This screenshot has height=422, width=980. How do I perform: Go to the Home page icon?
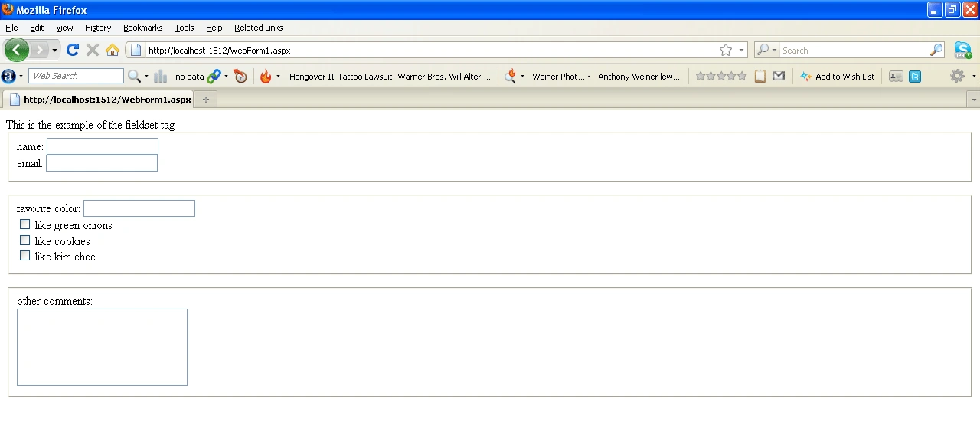[113, 50]
